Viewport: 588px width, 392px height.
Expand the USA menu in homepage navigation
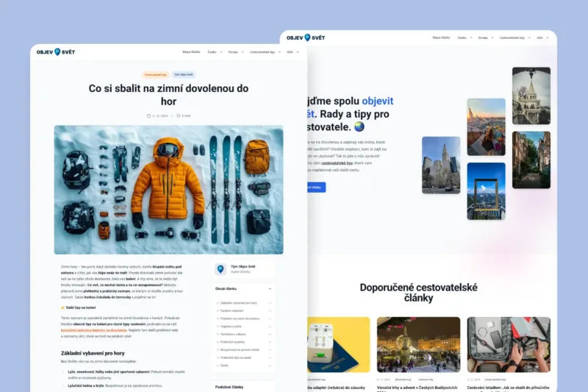[540, 38]
